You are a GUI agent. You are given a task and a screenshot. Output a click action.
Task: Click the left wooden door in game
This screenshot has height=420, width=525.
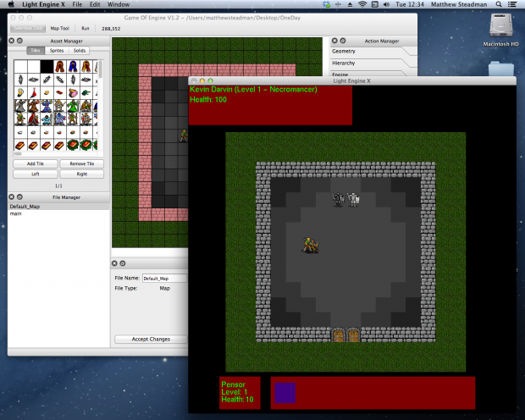coord(338,335)
